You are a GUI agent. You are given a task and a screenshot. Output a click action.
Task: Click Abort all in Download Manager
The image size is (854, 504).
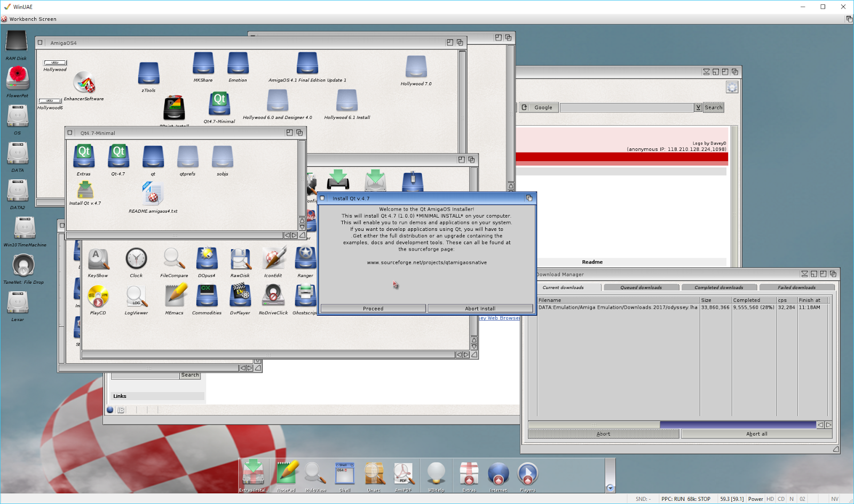tap(757, 434)
